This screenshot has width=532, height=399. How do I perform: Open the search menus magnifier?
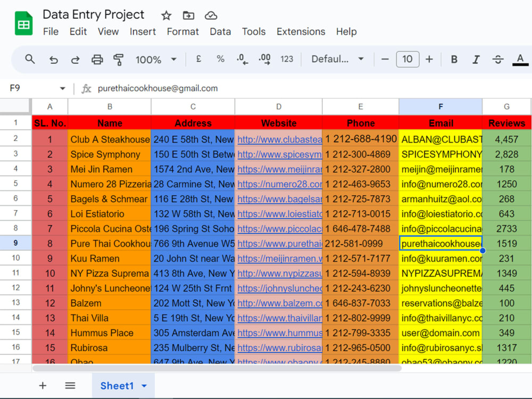pos(30,60)
